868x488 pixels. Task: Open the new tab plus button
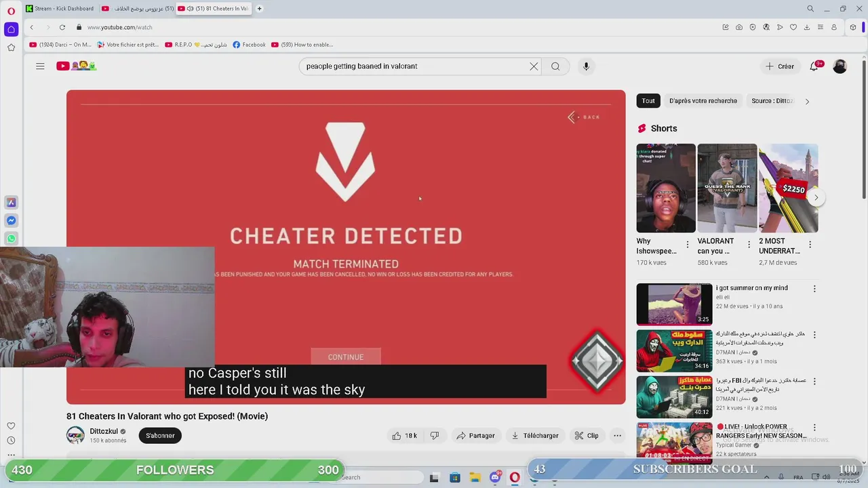(x=259, y=9)
